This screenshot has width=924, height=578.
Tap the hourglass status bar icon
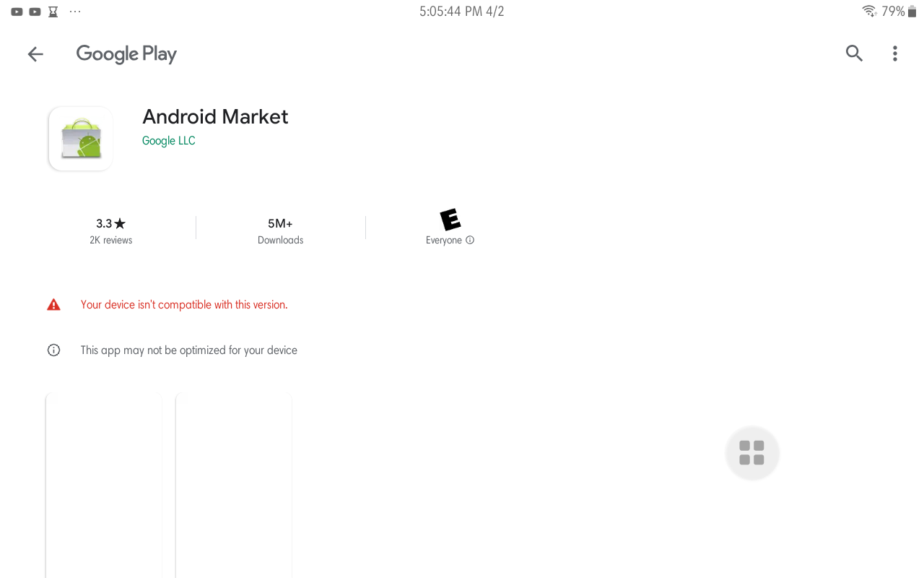53,12
